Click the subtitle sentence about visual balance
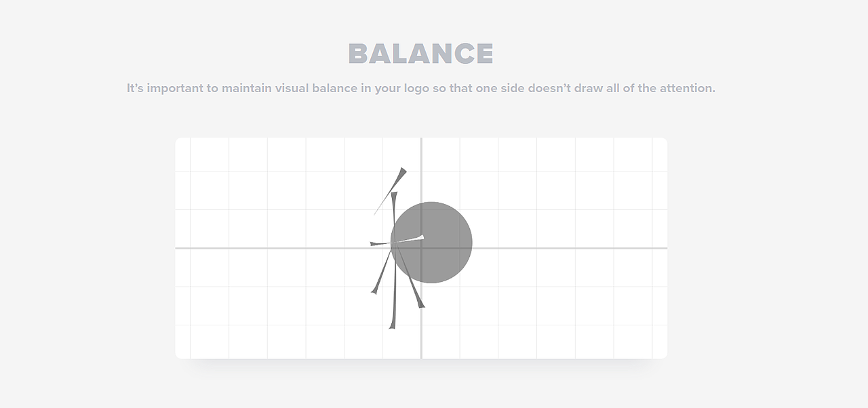 420,88
